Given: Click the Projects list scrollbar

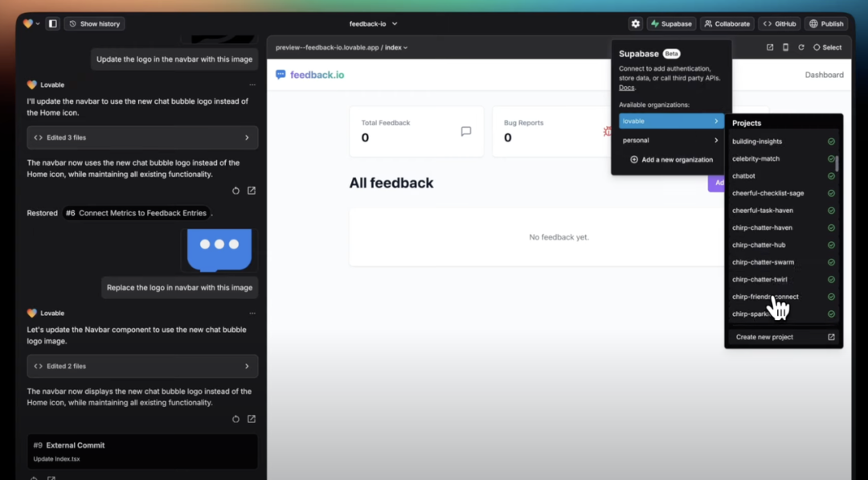Looking at the screenshot, I should [x=837, y=164].
